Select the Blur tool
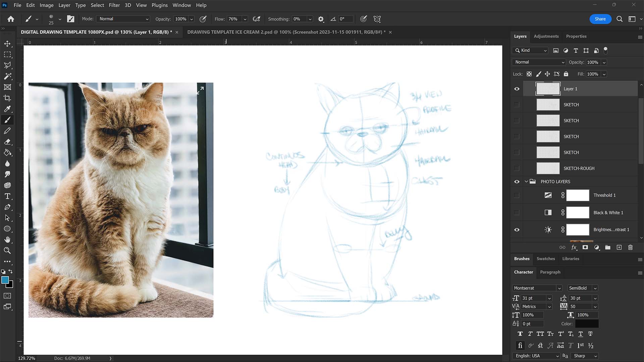This screenshot has width=644, height=362. (7, 163)
